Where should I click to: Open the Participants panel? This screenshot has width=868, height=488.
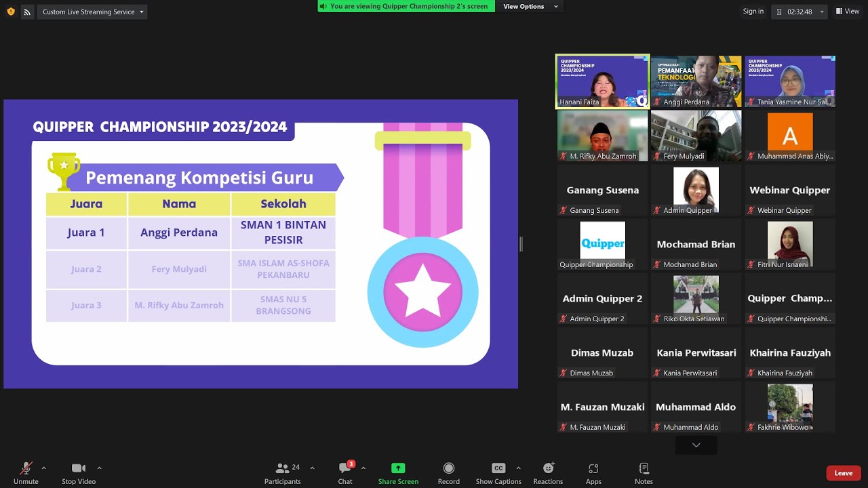point(283,472)
